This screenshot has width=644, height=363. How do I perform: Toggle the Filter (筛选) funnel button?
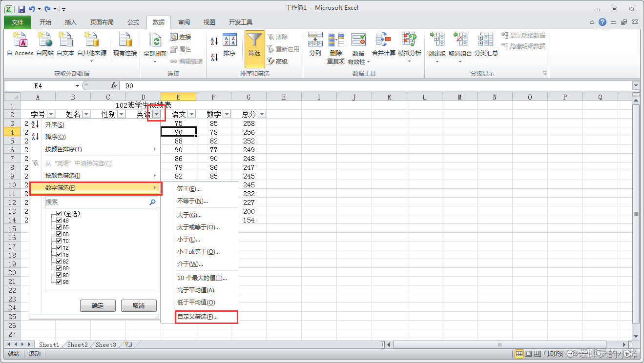point(254,49)
